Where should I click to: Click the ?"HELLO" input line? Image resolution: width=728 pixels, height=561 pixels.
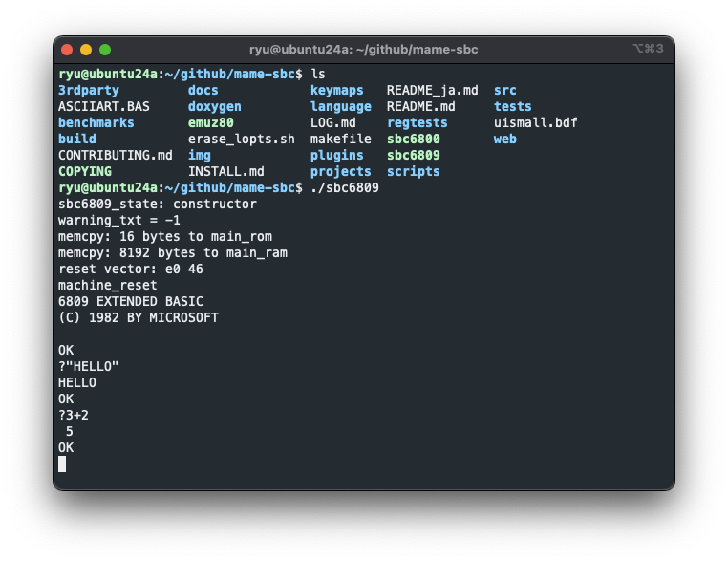click(x=88, y=366)
